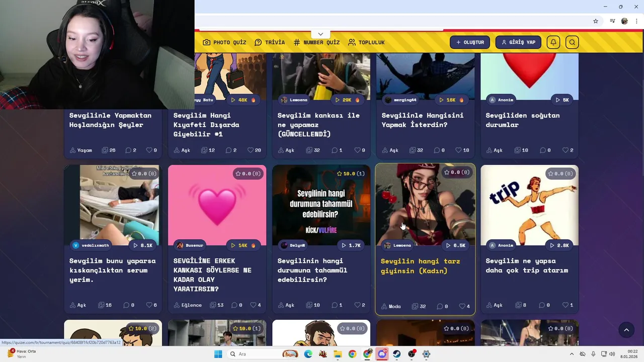Open the TOPLULUK community menu item
644x362 pixels.
[x=366, y=42]
